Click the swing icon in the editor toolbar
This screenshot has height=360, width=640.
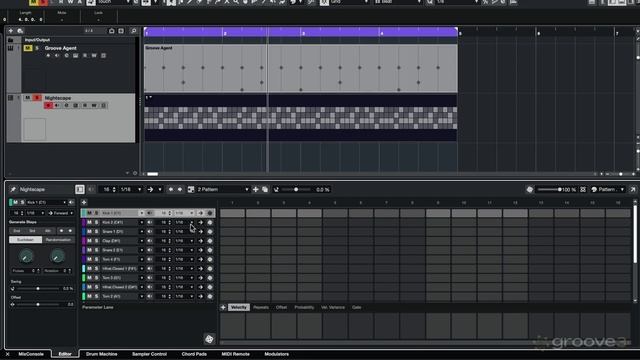coord(276,189)
